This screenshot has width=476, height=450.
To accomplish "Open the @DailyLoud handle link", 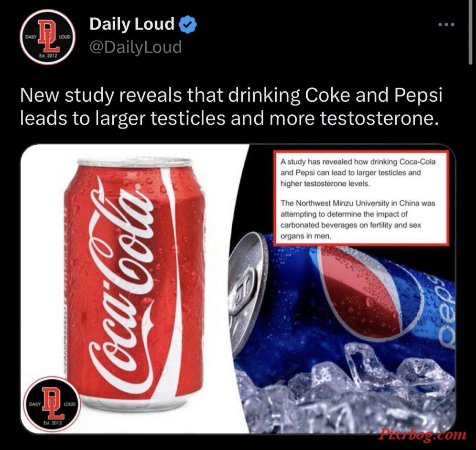I will (135, 47).
